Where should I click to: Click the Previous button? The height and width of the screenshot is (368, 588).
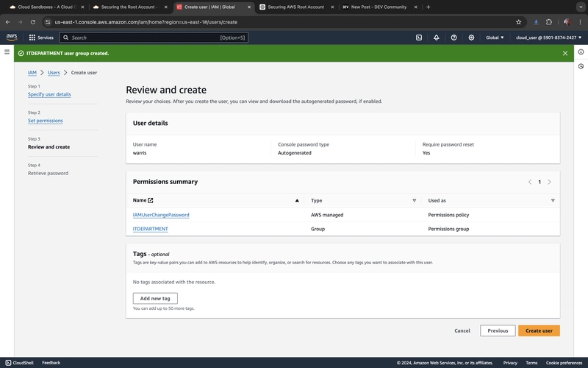pyautogui.click(x=498, y=330)
